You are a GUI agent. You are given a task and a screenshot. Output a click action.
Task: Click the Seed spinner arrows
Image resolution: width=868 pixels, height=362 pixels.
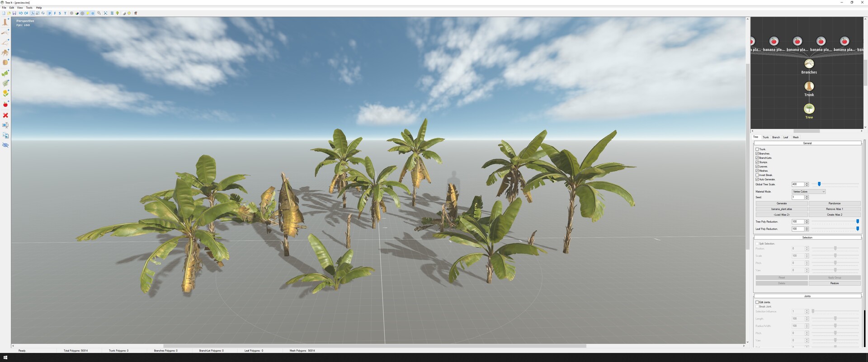(807, 197)
